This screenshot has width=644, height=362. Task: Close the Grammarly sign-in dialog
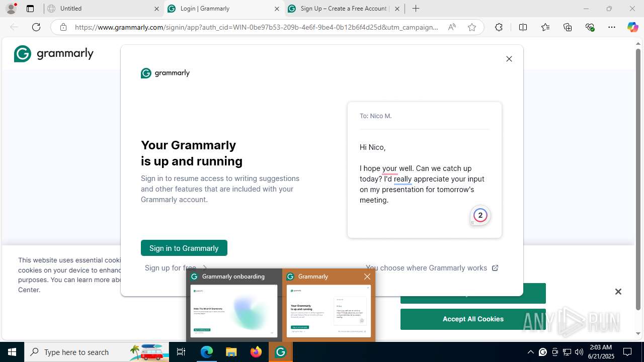click(509, 59)
